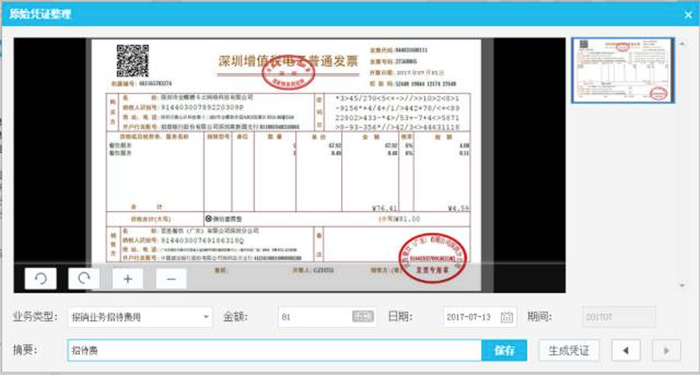Click the QR code on the invoice
The image size is (700, 375).
click(133, 61)
